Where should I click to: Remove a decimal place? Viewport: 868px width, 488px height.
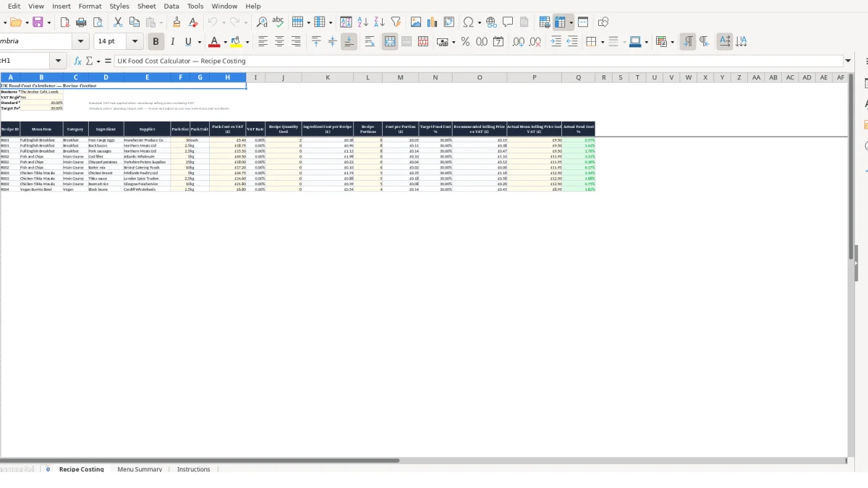tap(535, 42)
